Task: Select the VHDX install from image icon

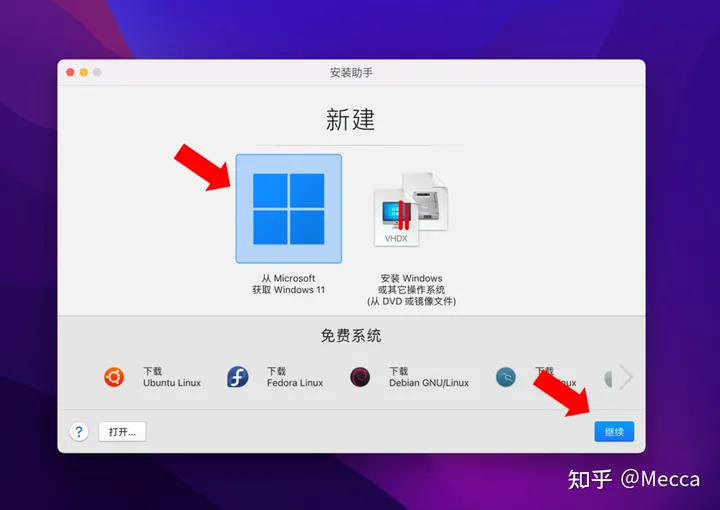Action: 411,209
